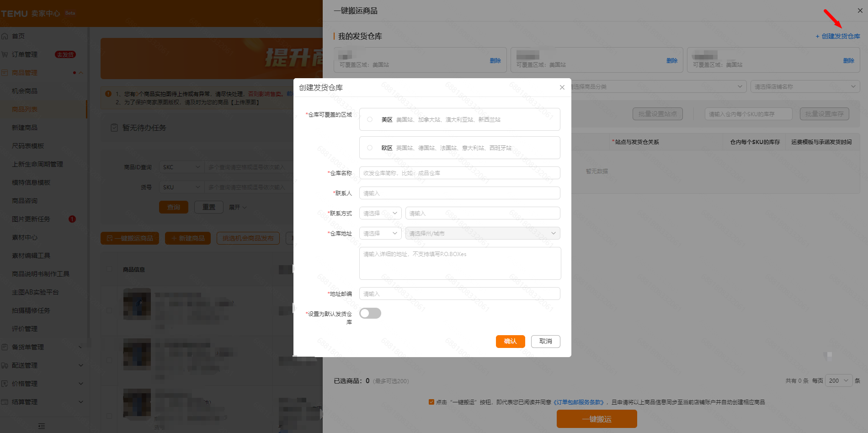Click the + 创建发货仓库 link
This screenshot has width=868, height=433.
coord(838,36)
